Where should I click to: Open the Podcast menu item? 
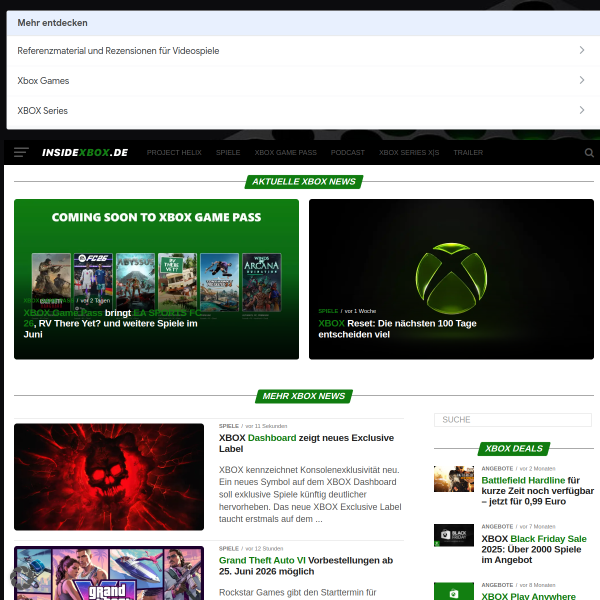[347, 152]
